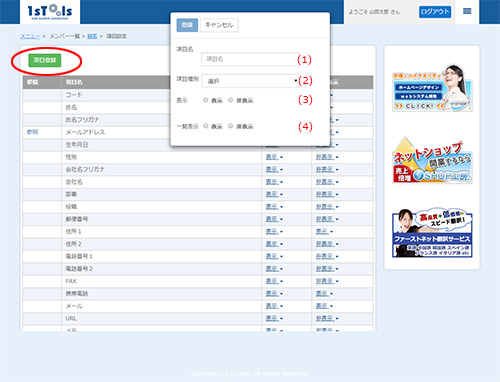Open the net shop banner ad
The width and height of the screenshot is (500, 382).
pyautogui.click(x=432, y=160)
